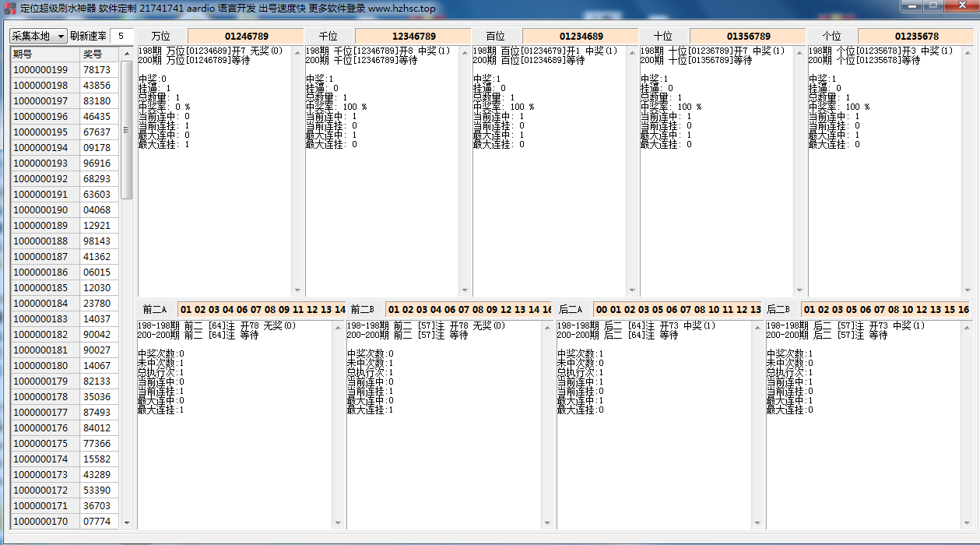Click the 期号 column header
Screen dimensions: 980x545
point(45,54)
